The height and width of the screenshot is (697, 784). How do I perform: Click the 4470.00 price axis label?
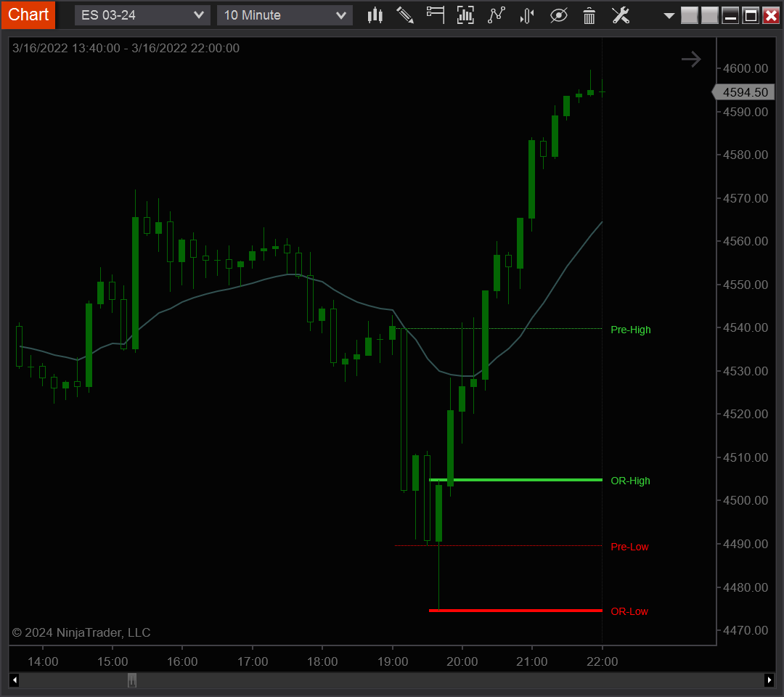745,630
